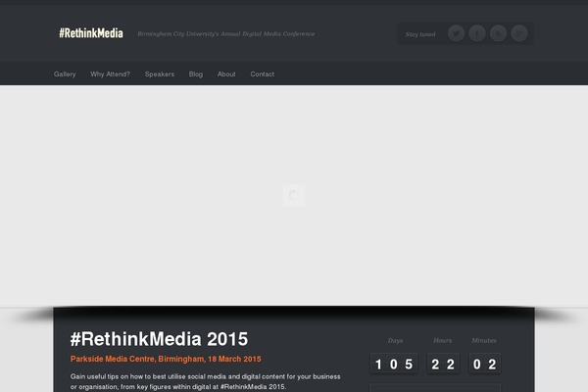
Task: Open the Gallery menu item
Action: coord(65,74)
